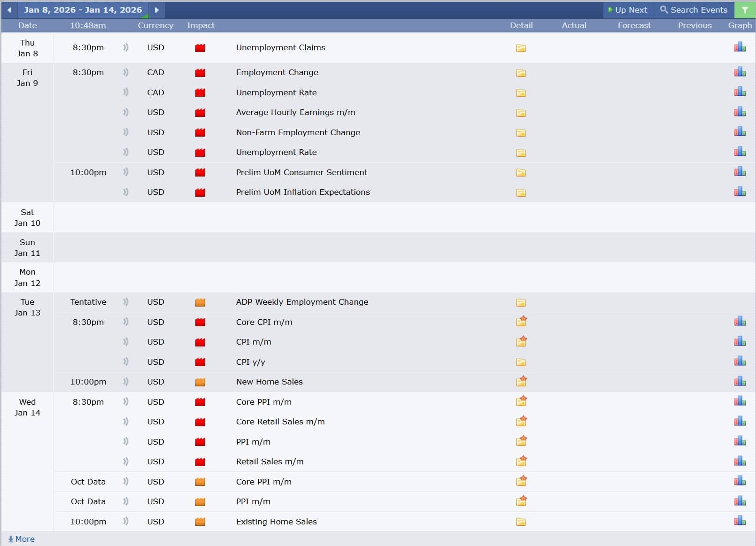Open detail folder for Unemployment Claims
The height and width of the screenshot is (546, 756).
521,48
